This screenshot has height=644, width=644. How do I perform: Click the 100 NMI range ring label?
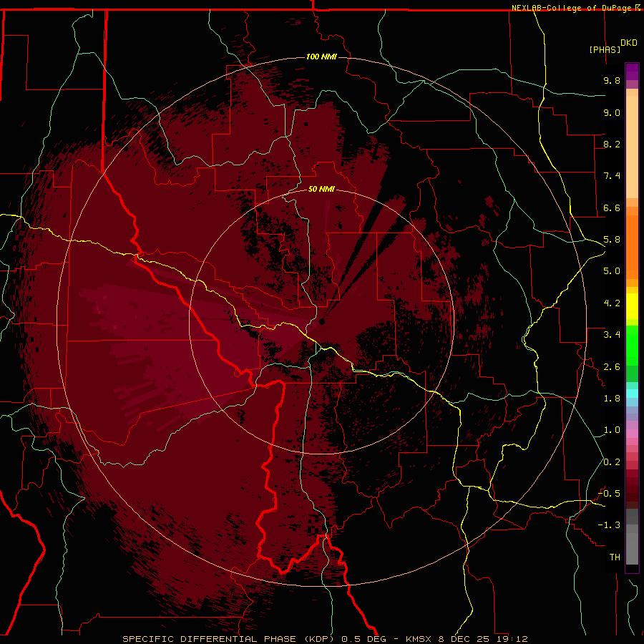click(321, 57)
